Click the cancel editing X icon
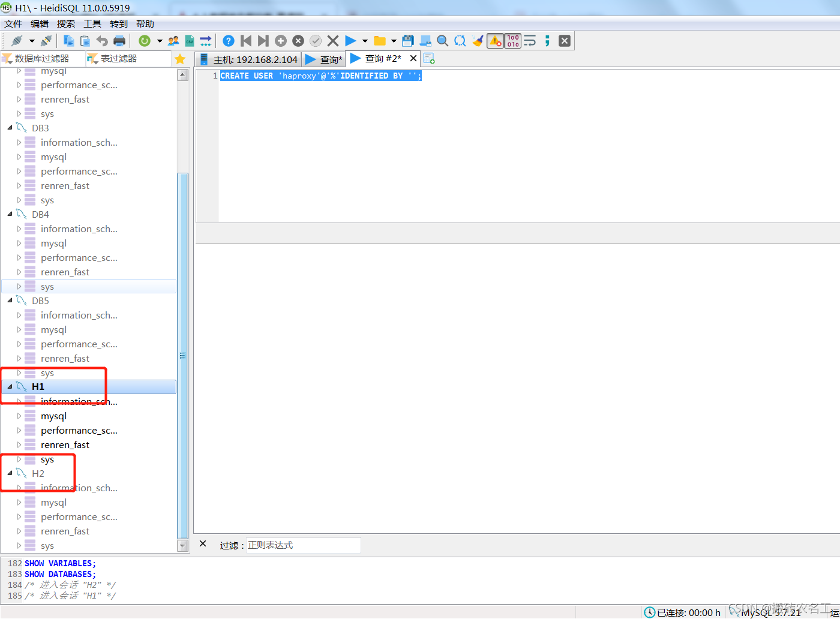 point(333,41)
